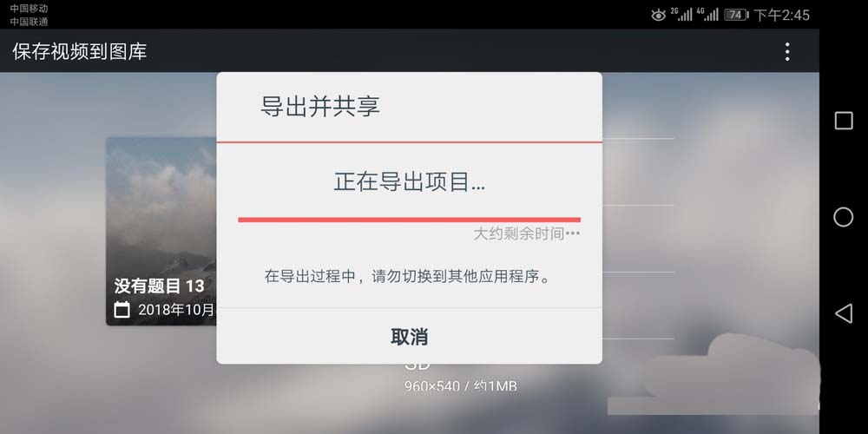Tap the Android recent apps square

tap(843, 121)
